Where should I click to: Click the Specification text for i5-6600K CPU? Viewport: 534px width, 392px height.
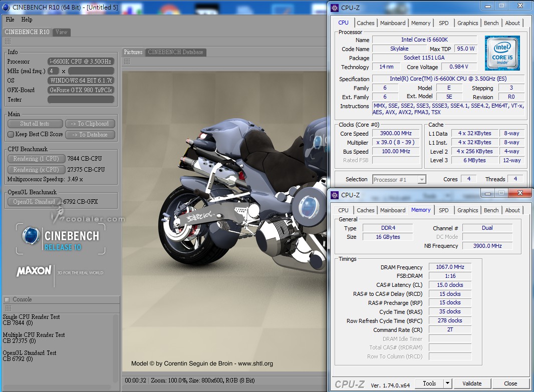click(448, 79)
